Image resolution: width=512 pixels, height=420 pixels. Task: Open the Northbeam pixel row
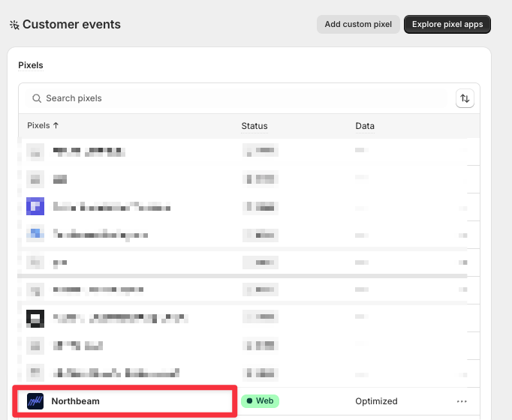click(249, 401)
